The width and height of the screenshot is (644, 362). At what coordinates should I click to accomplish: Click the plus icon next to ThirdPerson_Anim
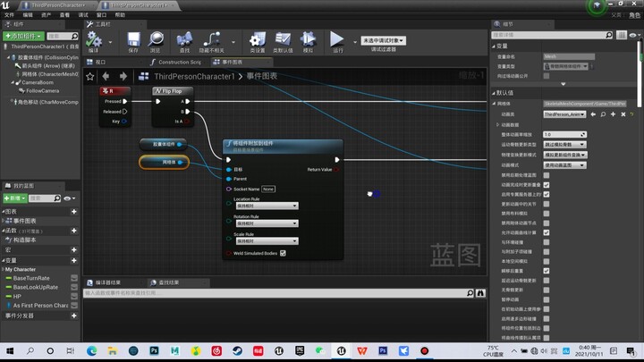coord(614,114)
